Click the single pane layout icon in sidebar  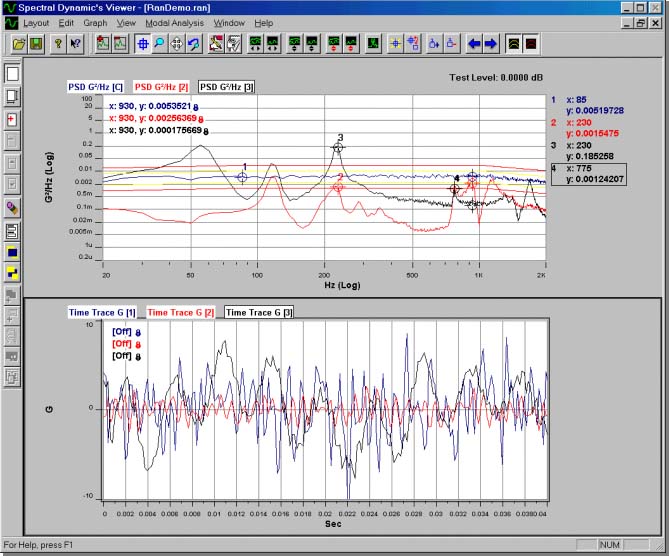coord(12,74)
